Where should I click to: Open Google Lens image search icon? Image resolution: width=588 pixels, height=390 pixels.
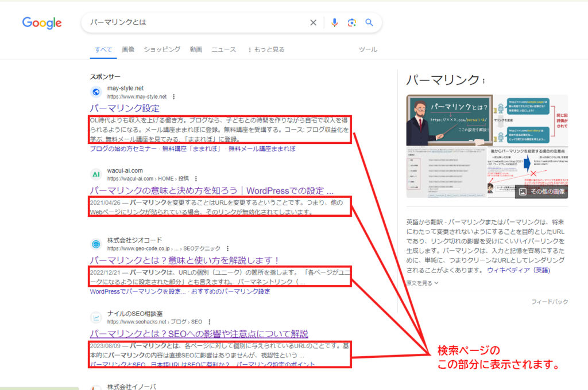(351, 23)
